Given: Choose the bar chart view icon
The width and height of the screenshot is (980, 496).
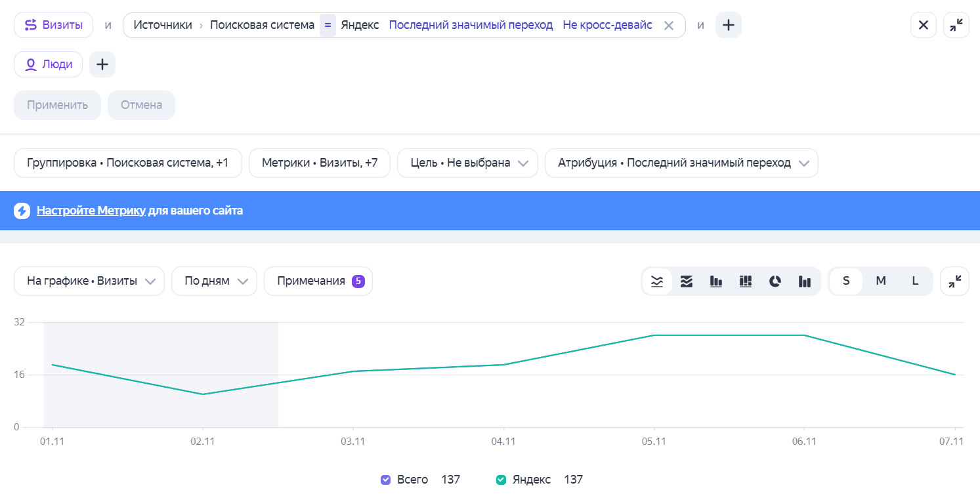Looking at the screenshot, I should 716,281.
